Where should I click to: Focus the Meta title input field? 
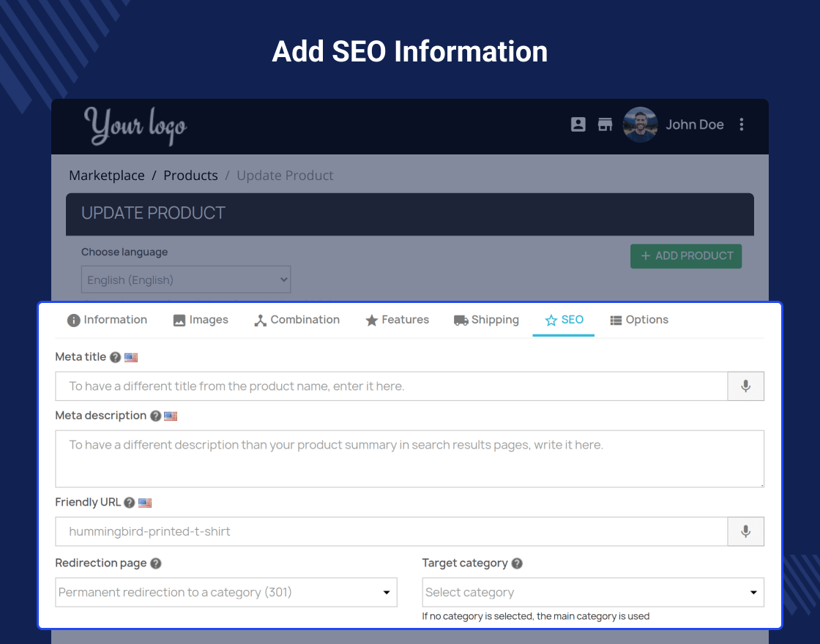391,386
